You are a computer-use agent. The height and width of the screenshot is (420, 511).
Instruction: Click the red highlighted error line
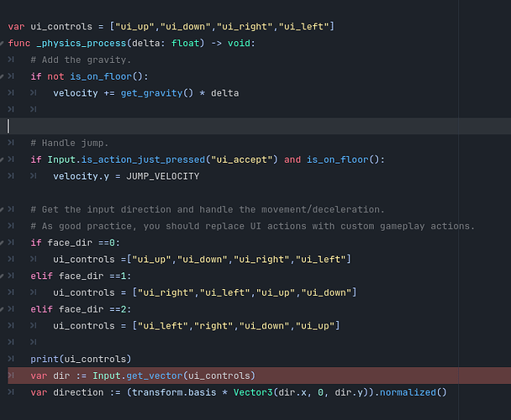coord(259,375)
